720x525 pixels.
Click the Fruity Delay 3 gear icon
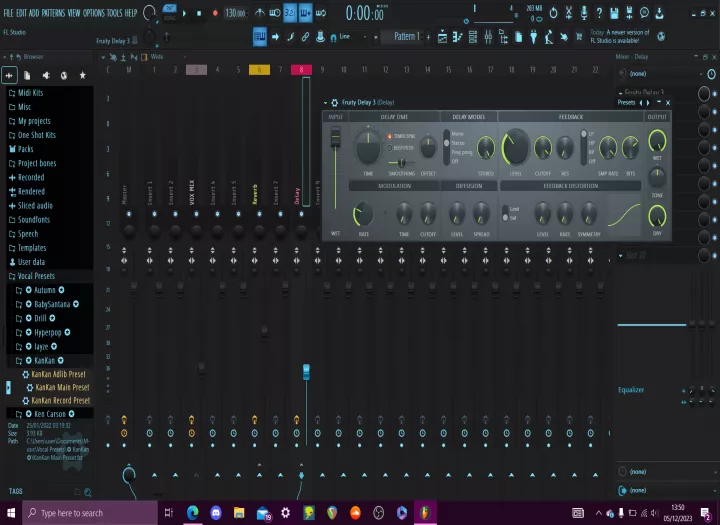(335, 102)
